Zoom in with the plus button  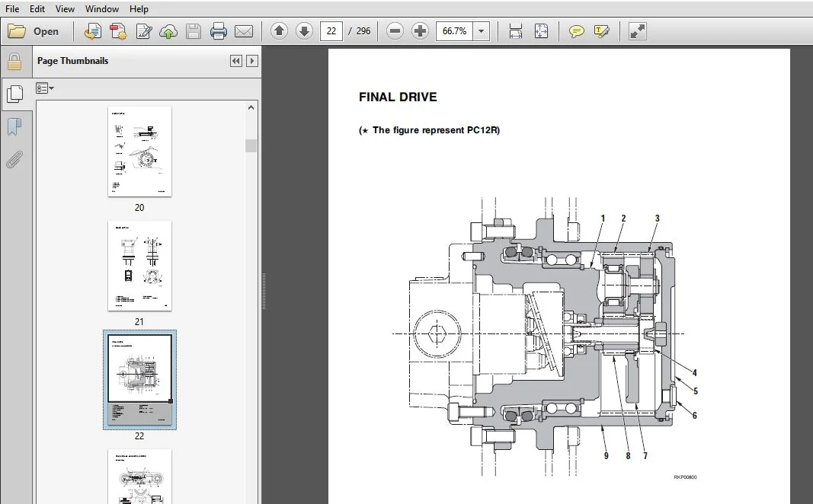click(420, 31)
